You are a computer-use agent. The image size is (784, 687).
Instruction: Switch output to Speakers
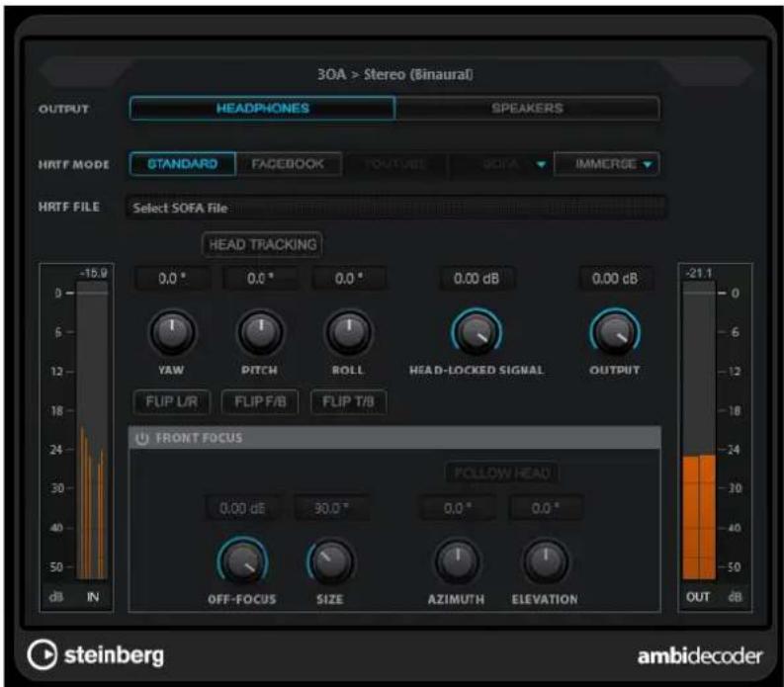click(x=528, y=108)
